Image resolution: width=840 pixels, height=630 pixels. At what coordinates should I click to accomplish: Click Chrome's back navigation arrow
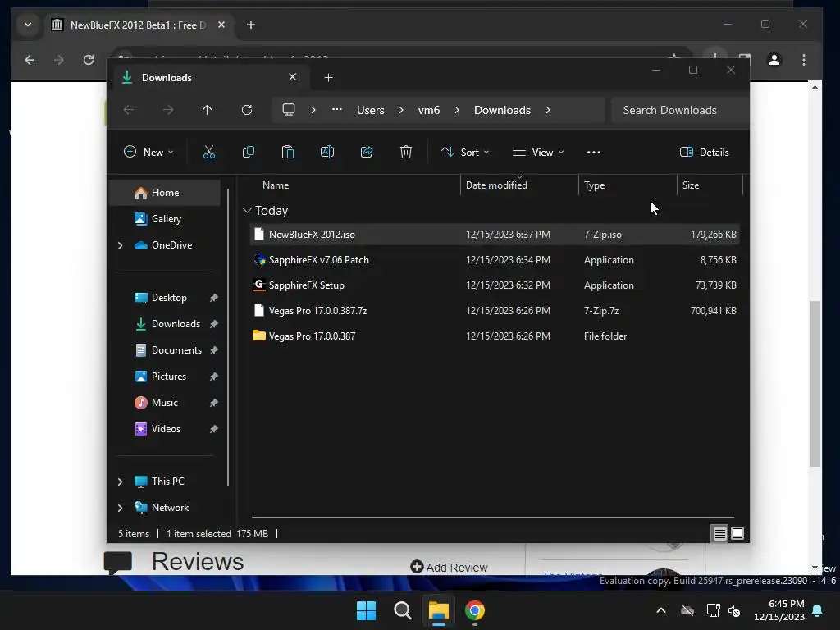[30, 60]
